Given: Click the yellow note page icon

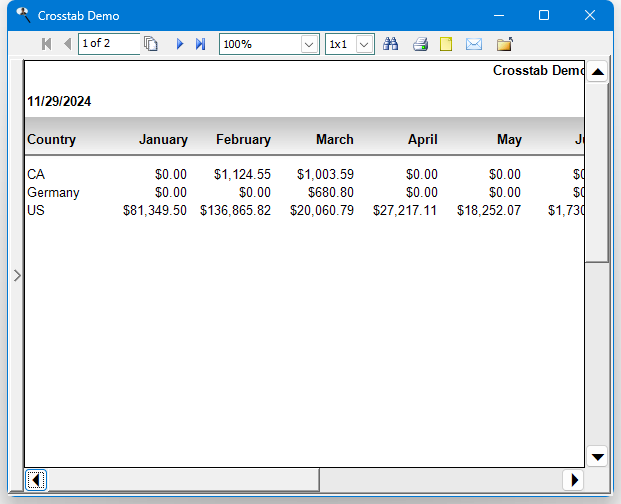Looking at the screenshot, I should [446, 44].
